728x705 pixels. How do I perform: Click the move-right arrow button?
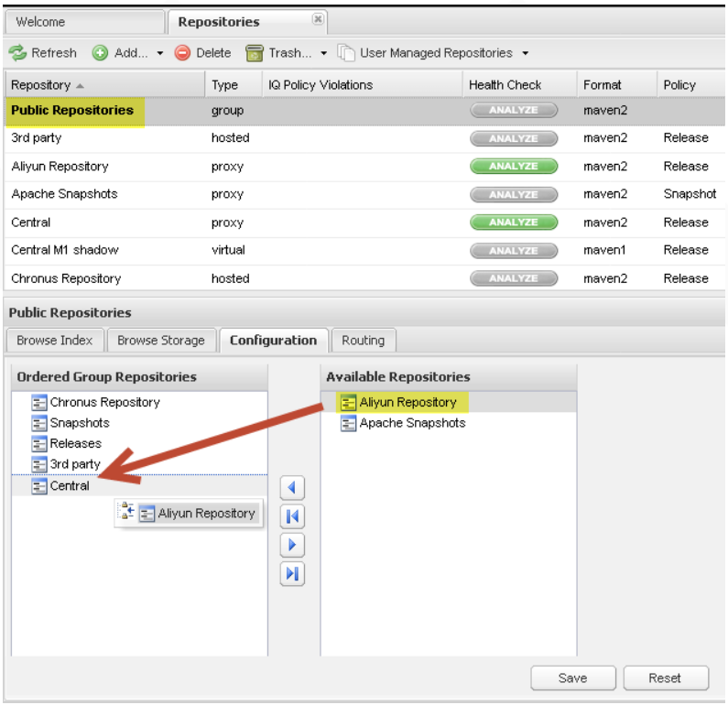[x=292, y=545]
